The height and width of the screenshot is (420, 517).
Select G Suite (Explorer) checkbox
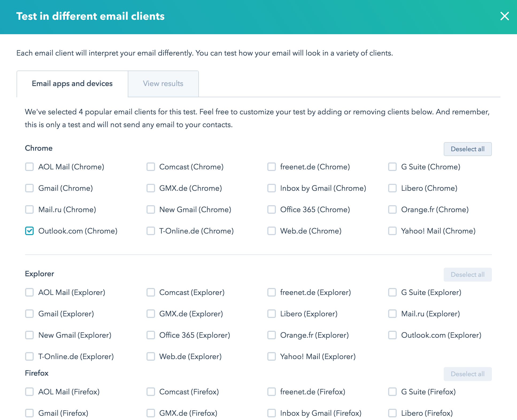click(392, 292)
